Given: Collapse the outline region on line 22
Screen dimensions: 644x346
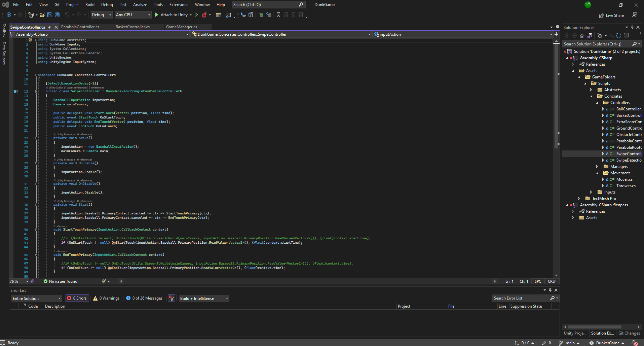Looking at the screenshot, I should [x=36, y=138].
